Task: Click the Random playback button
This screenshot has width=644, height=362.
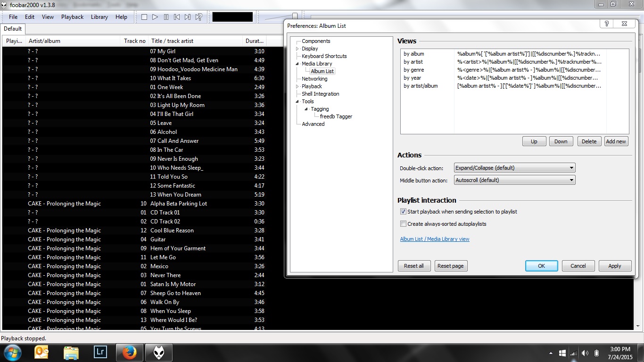Action: [x=199, y=17]
